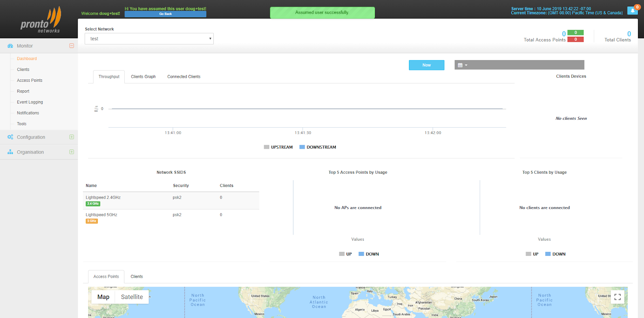Switch to the Clients Graph tab

[x=143, y=77]
